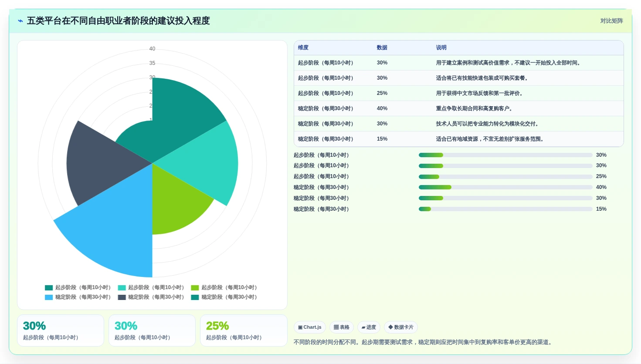Open the dark teal 30% stat card
Image resolution: width=641 pixels, height=364 pixels.
[61, 330]
